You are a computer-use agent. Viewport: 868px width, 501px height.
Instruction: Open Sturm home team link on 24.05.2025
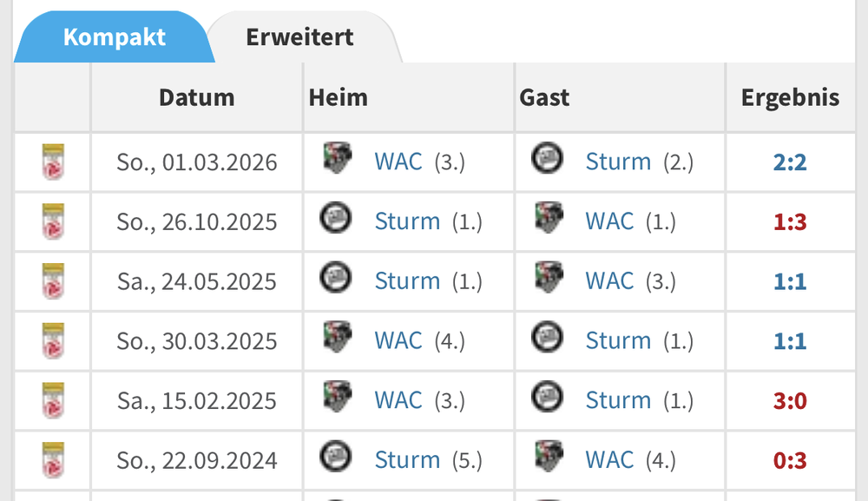pyautogui.click(x=407, y=280)
